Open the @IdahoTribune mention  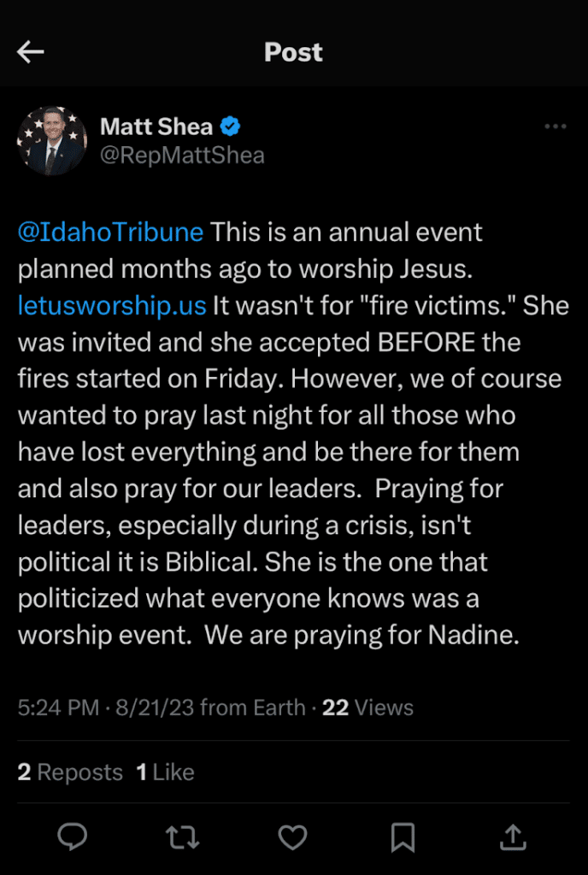(110, 232)
